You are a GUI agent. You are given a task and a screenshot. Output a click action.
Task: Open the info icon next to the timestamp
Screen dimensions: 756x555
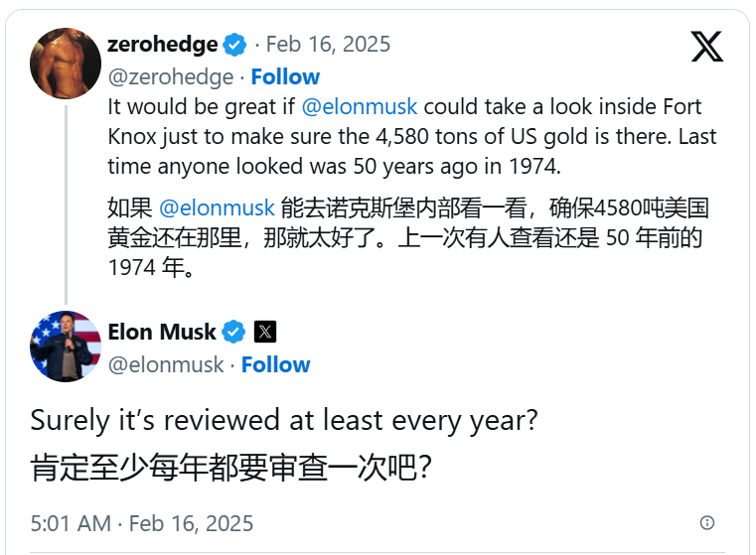pos(707,522)
